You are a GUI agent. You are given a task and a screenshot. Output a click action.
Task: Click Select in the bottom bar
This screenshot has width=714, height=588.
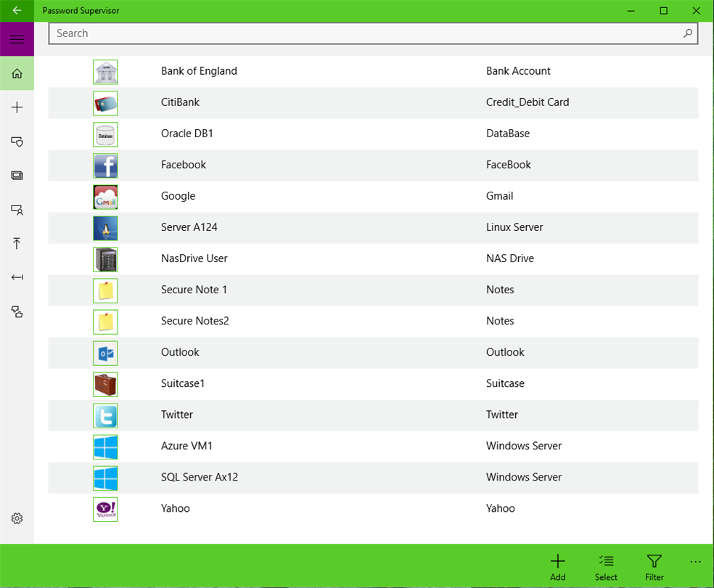click(x=606, y=567)
